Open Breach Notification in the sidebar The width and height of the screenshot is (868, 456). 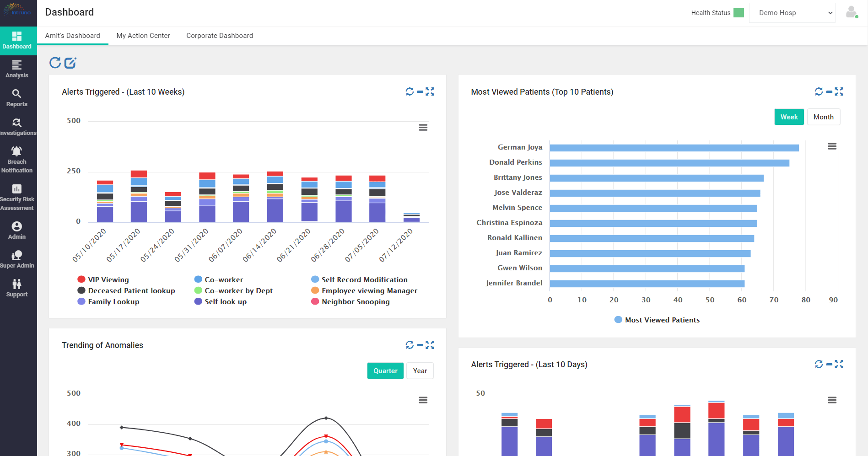(x=17, y=160)
